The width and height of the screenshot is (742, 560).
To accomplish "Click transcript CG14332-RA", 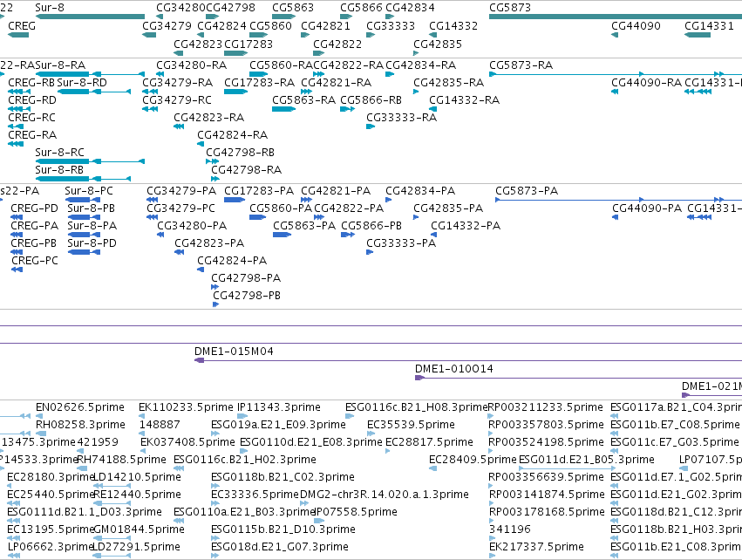I will click(464, 100).
